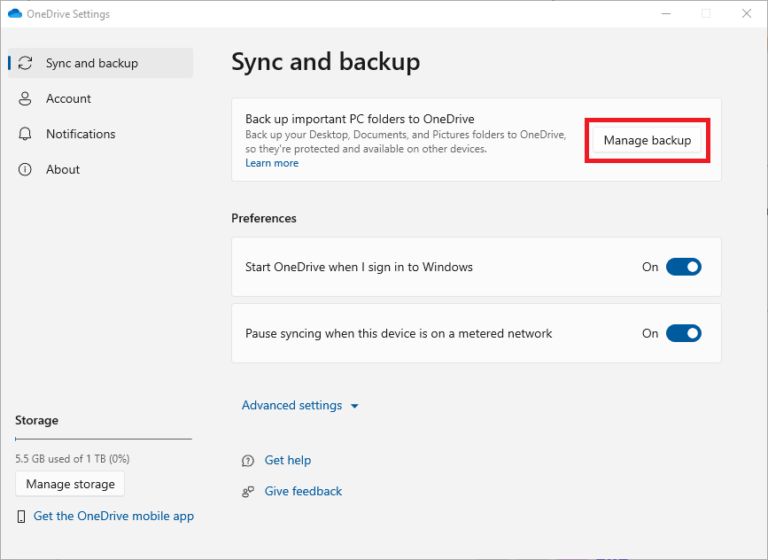The width and height of the screenshot is (768, 560).
Task: Click the 'Preferences' section heading
Action: click(264, 219)
